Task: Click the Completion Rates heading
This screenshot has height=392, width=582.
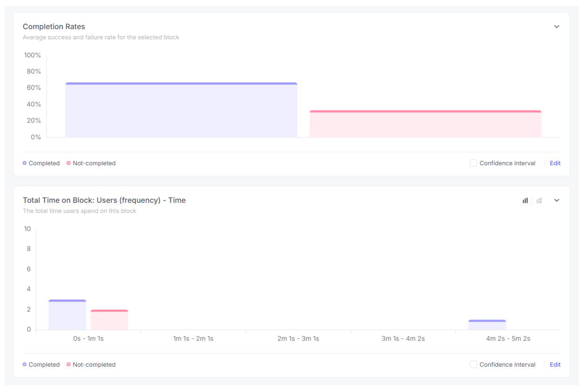Action: click(x=54, y=26)
